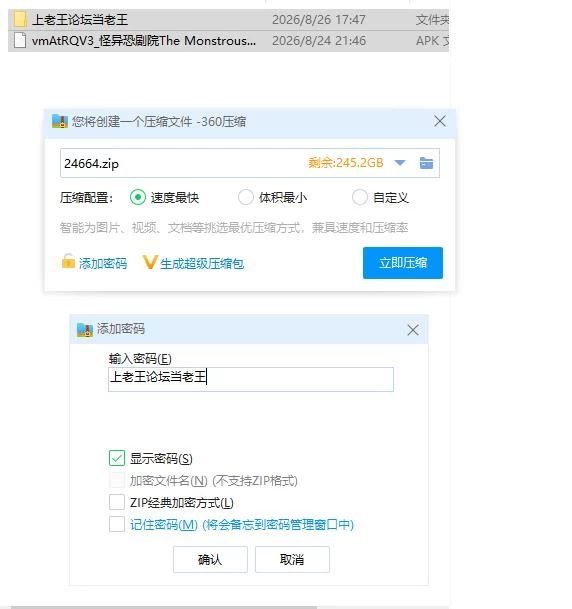
Task: Click the yellow folder icon of 上老王论坛当老王
Action: 20,19
